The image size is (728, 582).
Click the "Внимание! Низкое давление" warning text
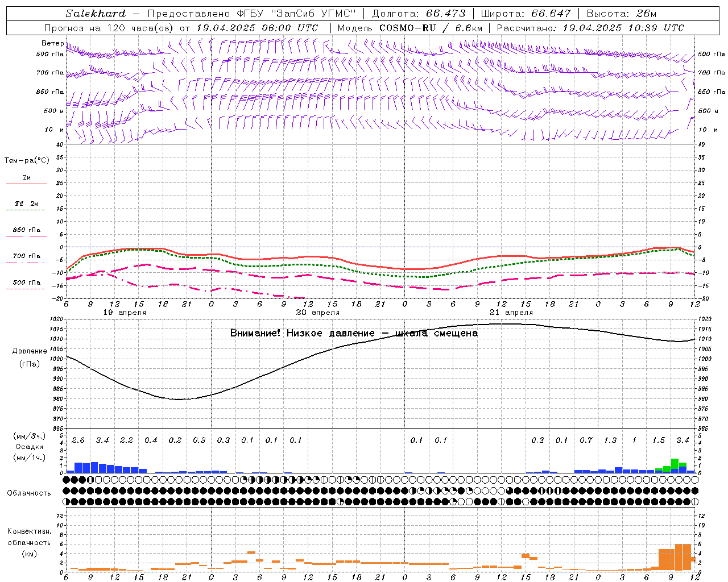(x=303, y=333)
